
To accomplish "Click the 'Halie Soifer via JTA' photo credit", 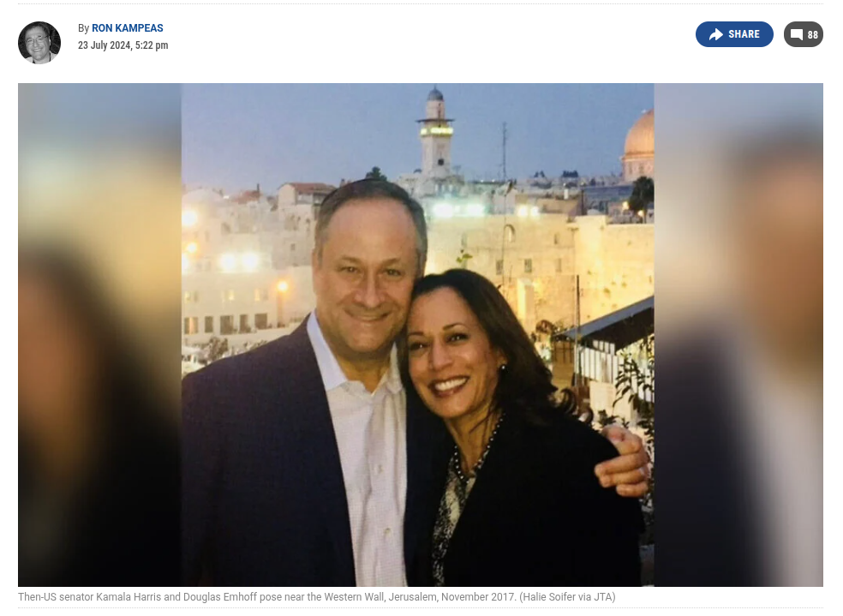I will coord(567,596).
